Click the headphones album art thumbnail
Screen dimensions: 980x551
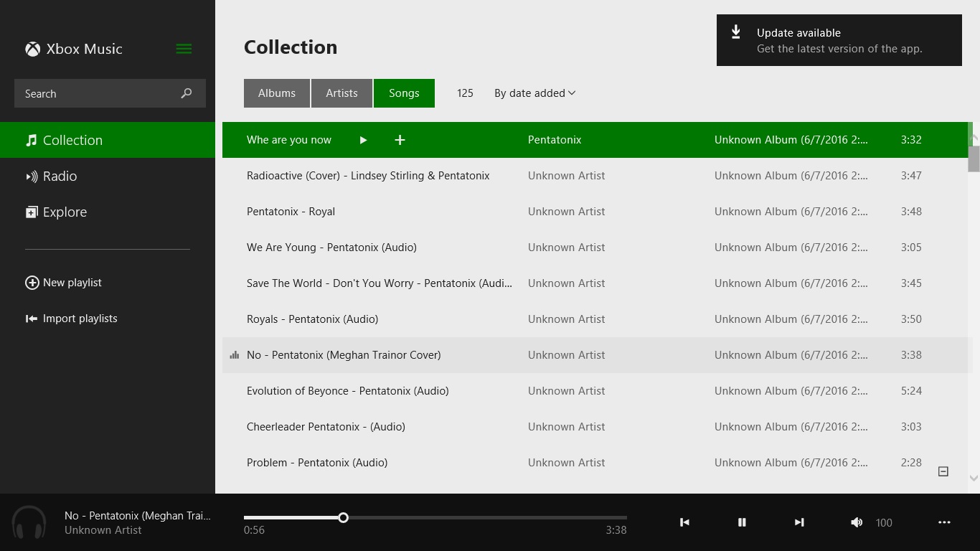(29, 522)
